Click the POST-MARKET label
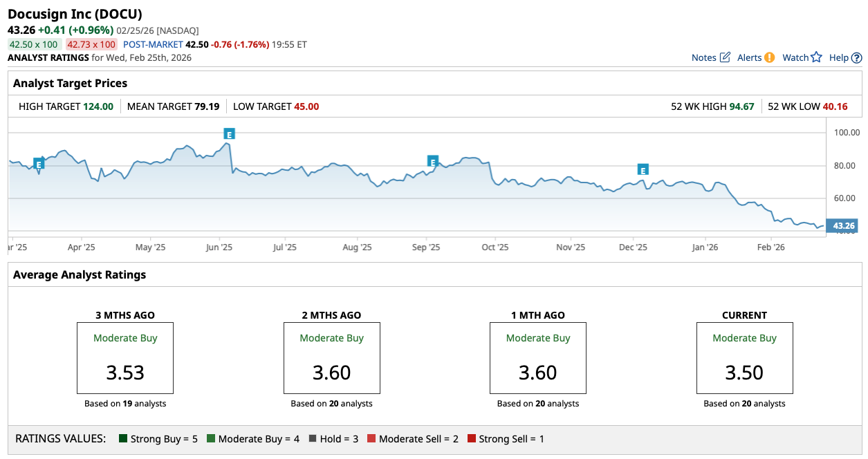Viewport: 868px width, 459px height. coord(153,44)
